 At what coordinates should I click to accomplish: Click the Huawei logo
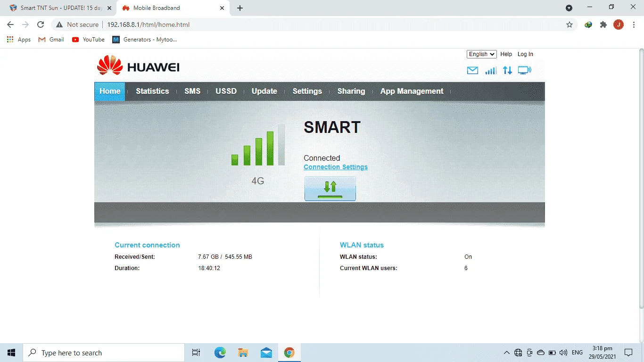point(138,66)
